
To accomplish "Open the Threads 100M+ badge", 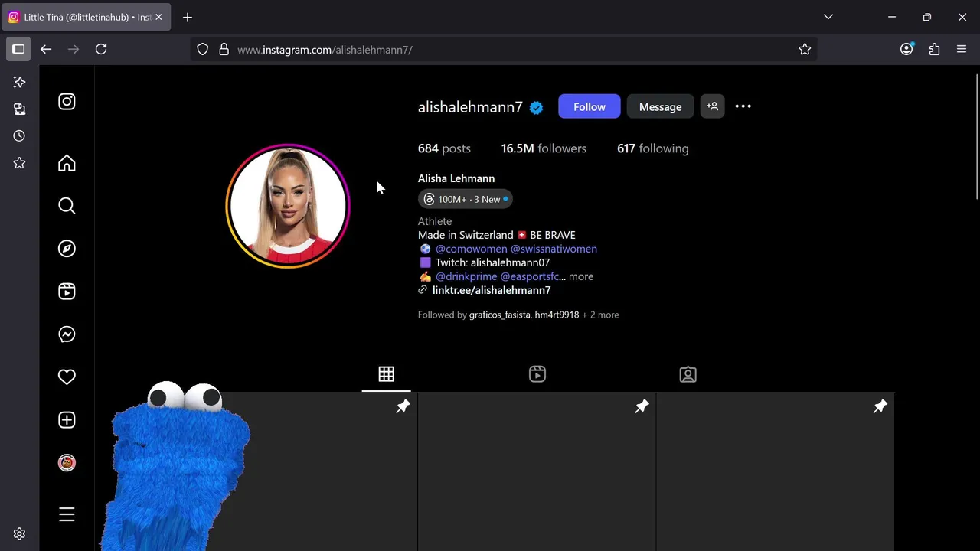I will coord(465,199).
